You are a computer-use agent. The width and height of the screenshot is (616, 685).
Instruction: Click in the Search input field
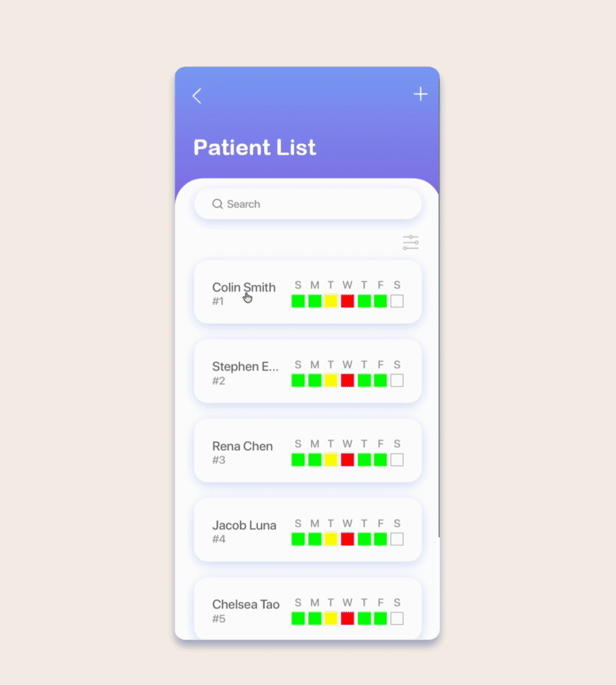tap(308, 204)
